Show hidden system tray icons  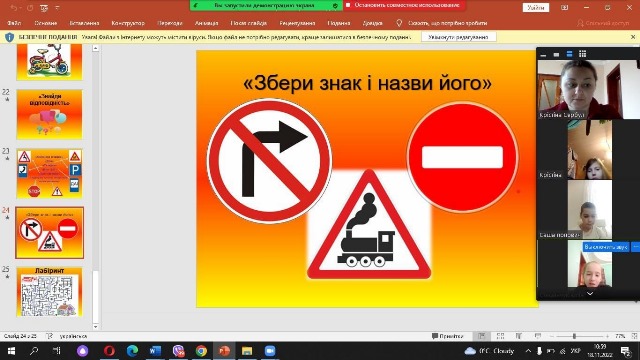click(528, 351)
